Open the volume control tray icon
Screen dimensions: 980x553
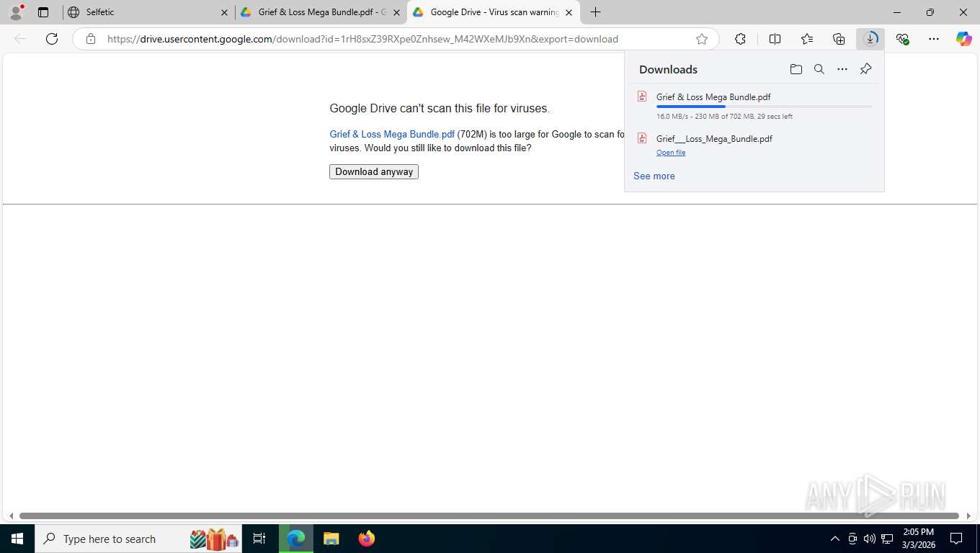[x=870, y=539]
